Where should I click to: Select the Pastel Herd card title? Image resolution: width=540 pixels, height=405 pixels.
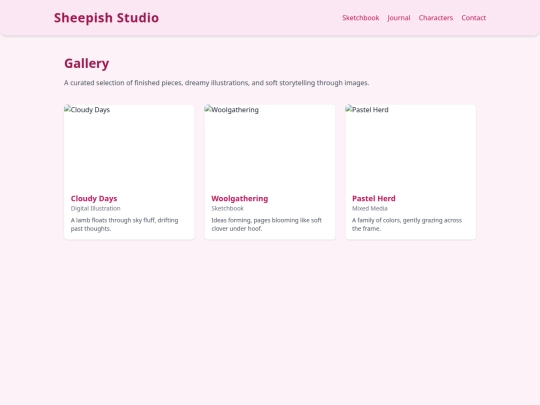374,198
